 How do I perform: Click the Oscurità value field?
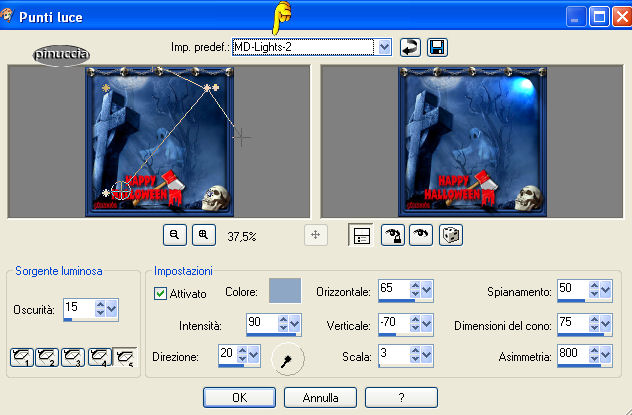(x=79, y=309)
